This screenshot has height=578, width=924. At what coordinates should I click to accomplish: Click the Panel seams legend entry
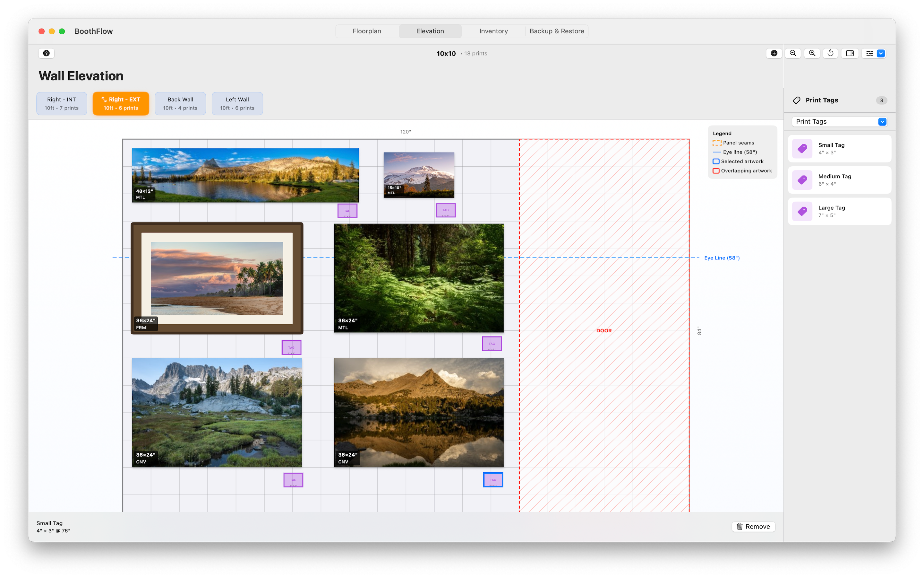point(733,143)
